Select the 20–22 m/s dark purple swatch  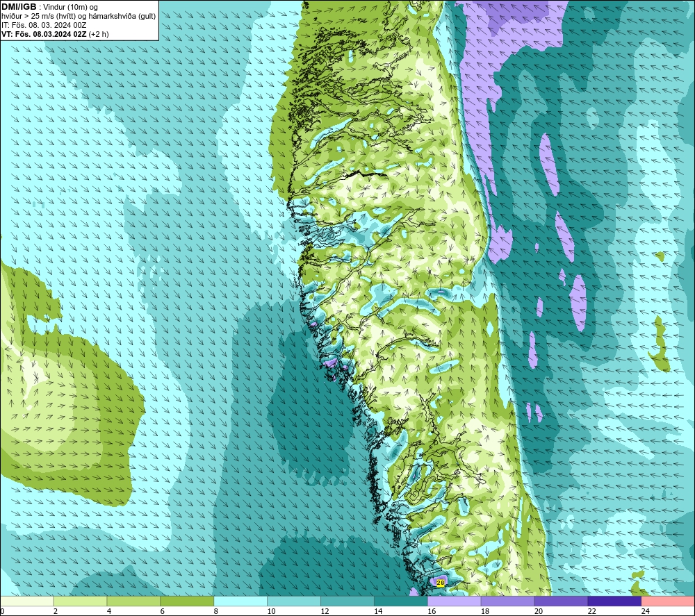pos(561,601)
